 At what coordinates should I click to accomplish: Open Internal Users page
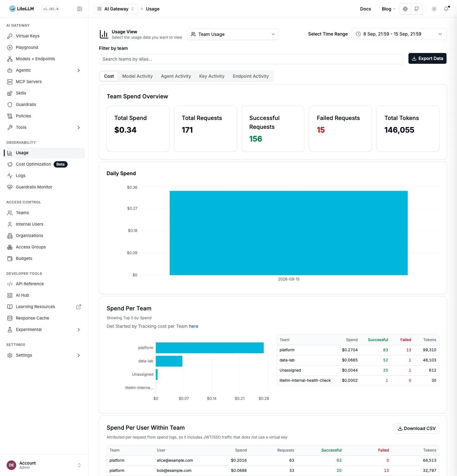(x=44, y=224)
